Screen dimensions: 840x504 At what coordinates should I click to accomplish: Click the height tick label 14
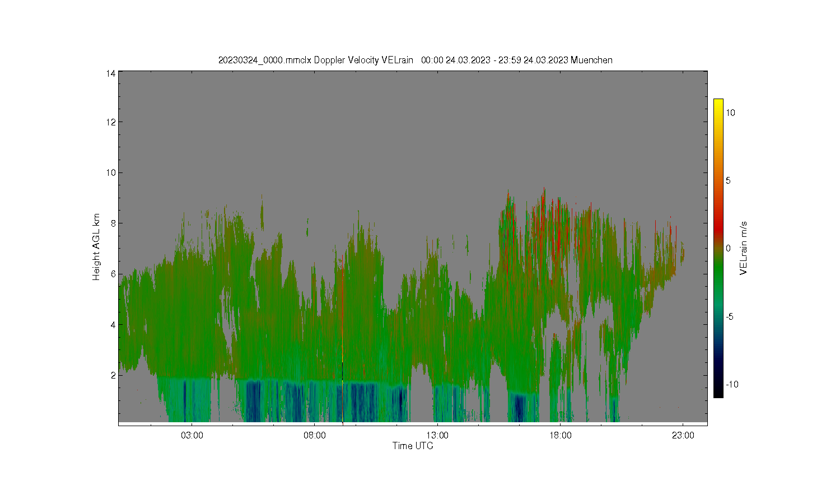111,73
